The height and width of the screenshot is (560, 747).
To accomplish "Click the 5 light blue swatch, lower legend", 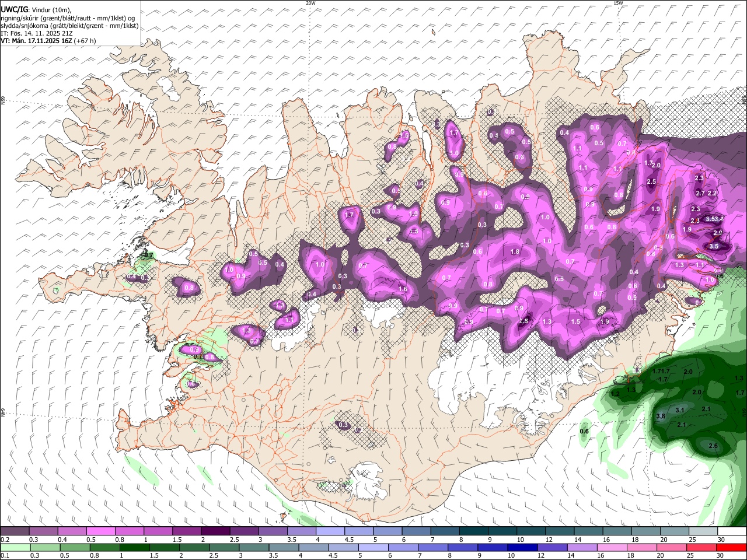I will coord(373,547).
